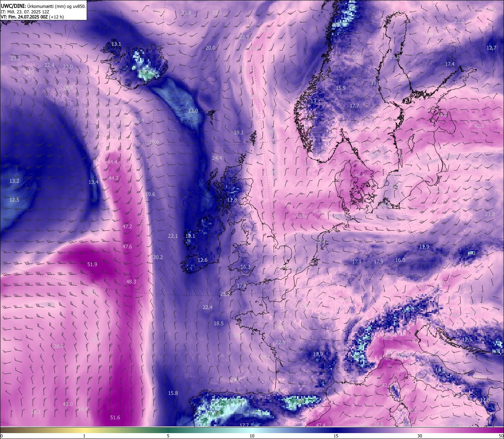The image size is (504, 439).
Task: Click the 12.6 value over southern Ireland
Action: pyautogui.click(x=202, y=260)
